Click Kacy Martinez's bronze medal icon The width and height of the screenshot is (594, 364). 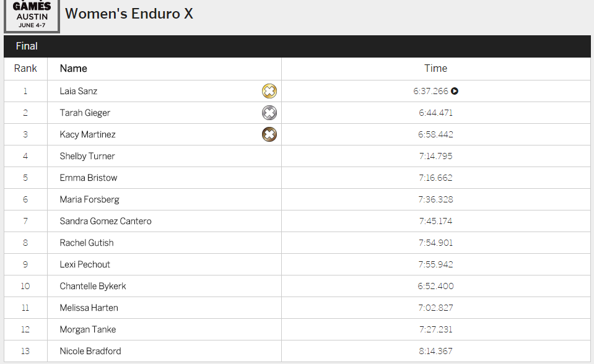pos(269,134)
